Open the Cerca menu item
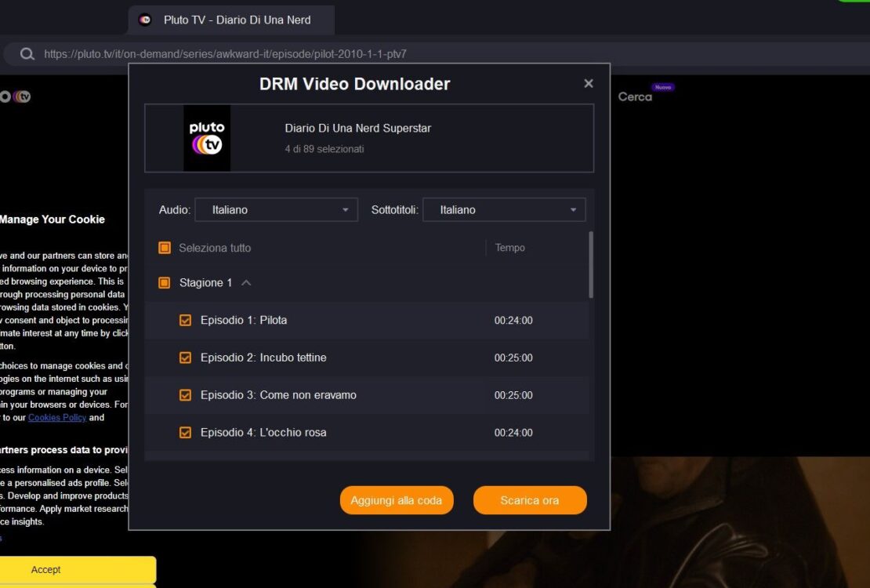This screenshot has width=870, height=588. [x=636, y=96]
